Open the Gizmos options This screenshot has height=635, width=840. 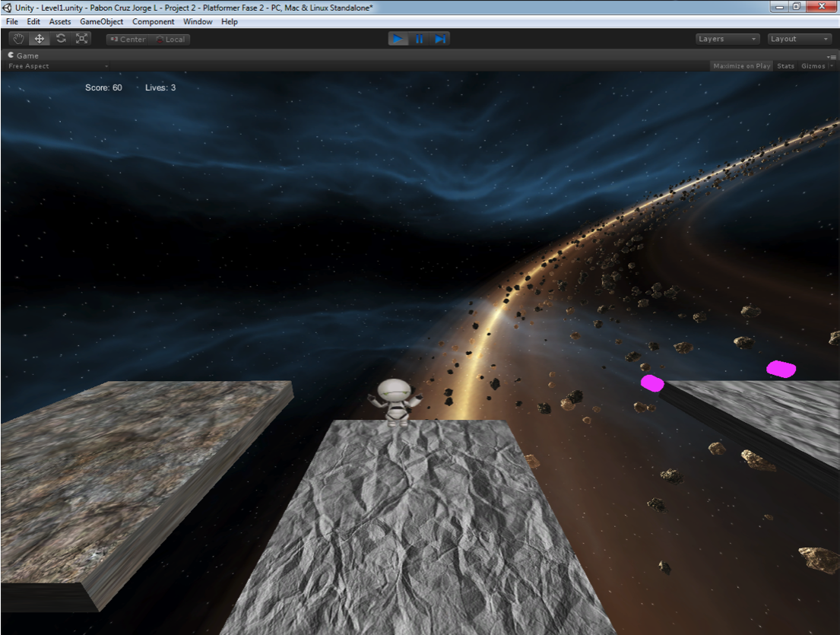click(x=816, y=66)
